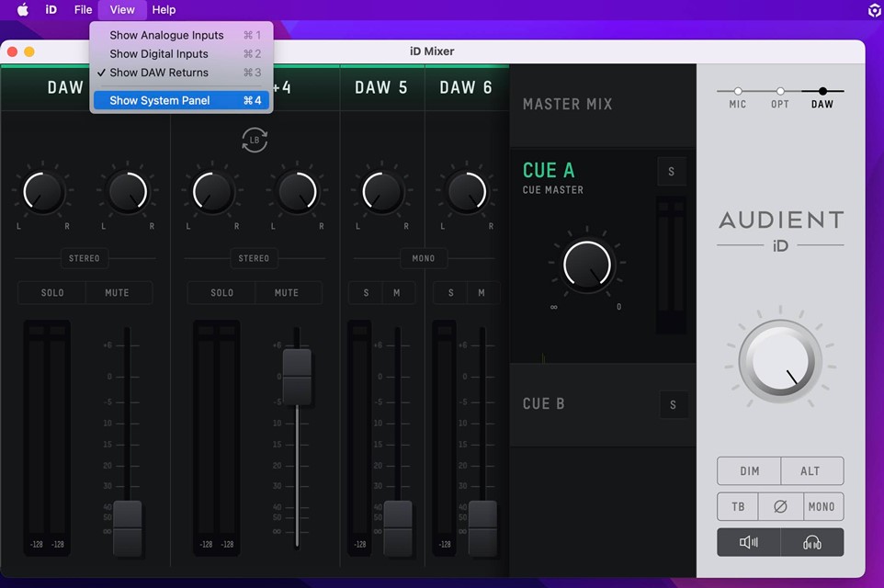The height and width of the screenshot is (588, 884).
Task: Switch mixer view to DAW
Action: click(x=822, y=97)
